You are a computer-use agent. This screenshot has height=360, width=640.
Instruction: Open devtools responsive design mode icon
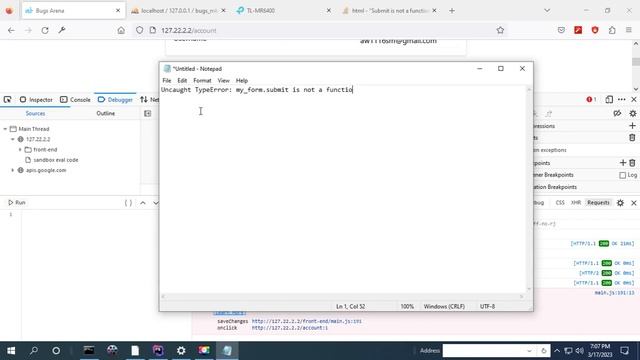609,100
